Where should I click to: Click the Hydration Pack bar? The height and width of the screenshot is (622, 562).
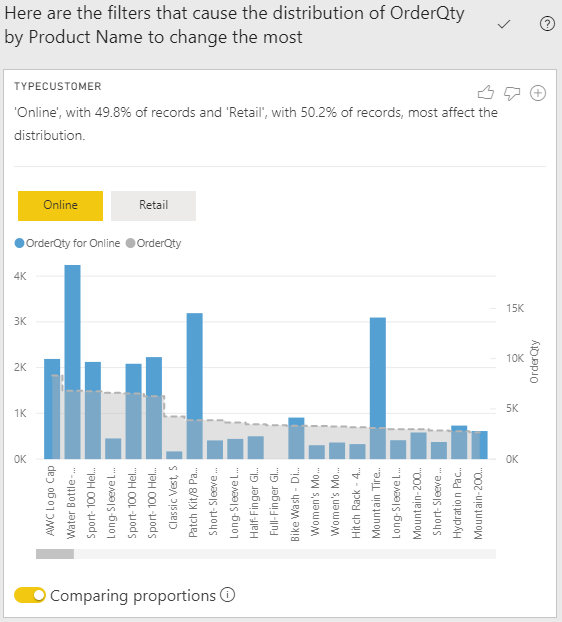459,442
